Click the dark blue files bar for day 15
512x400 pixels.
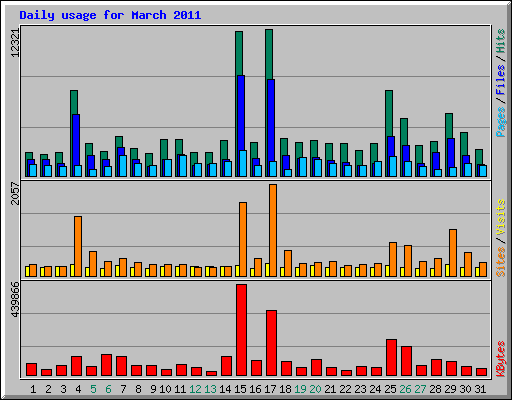click(241, 113)
